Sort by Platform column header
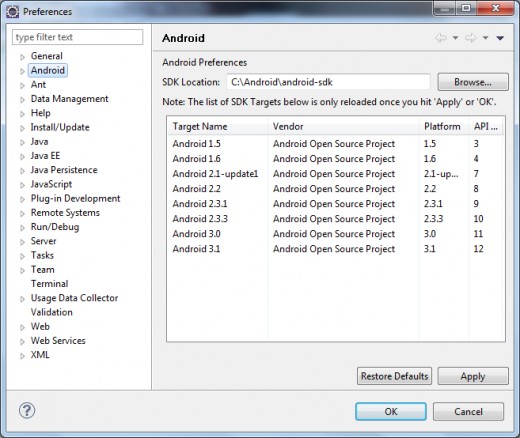The image size is (520, 438). click(x=444, y=126)
